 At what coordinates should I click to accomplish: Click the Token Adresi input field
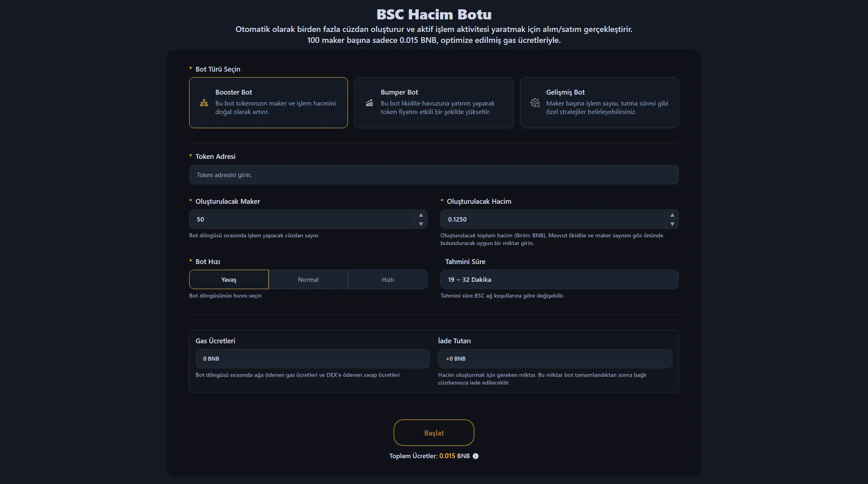(x=434, y=175)
